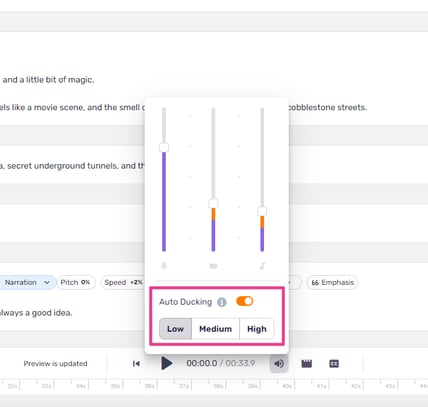Click the music volume slider handle

[262, 211]
